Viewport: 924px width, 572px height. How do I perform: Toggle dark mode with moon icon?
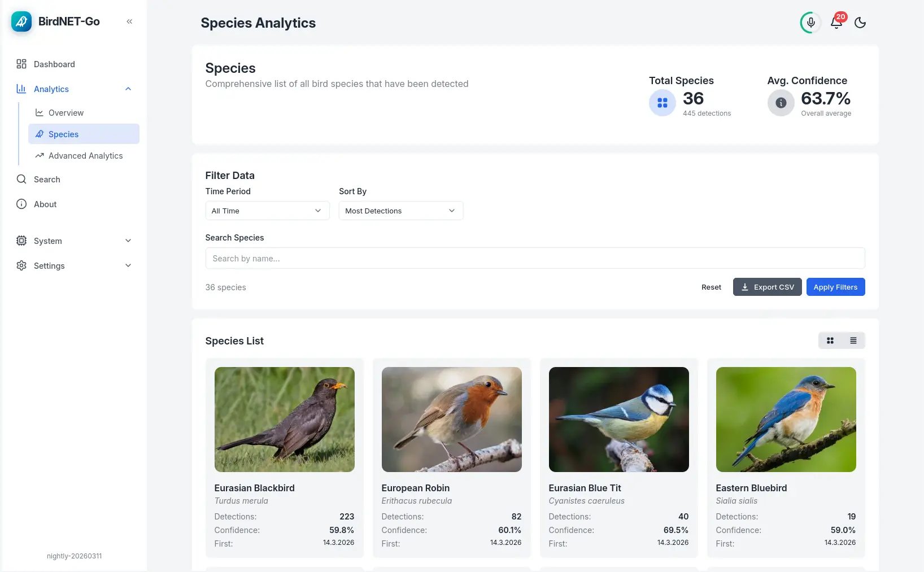point(860,23)
